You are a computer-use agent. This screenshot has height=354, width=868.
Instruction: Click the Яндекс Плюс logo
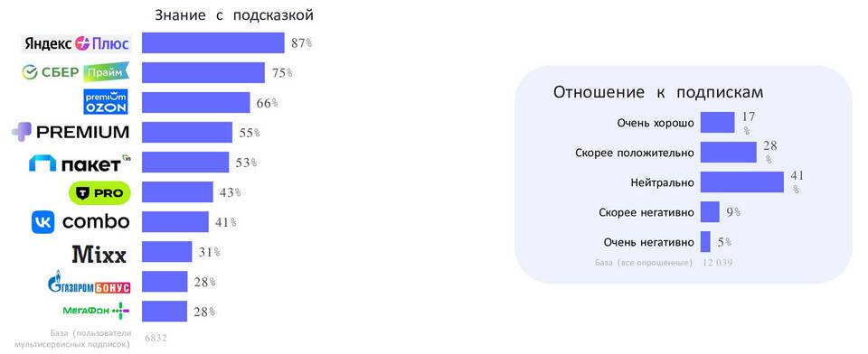tap(76, 43)
